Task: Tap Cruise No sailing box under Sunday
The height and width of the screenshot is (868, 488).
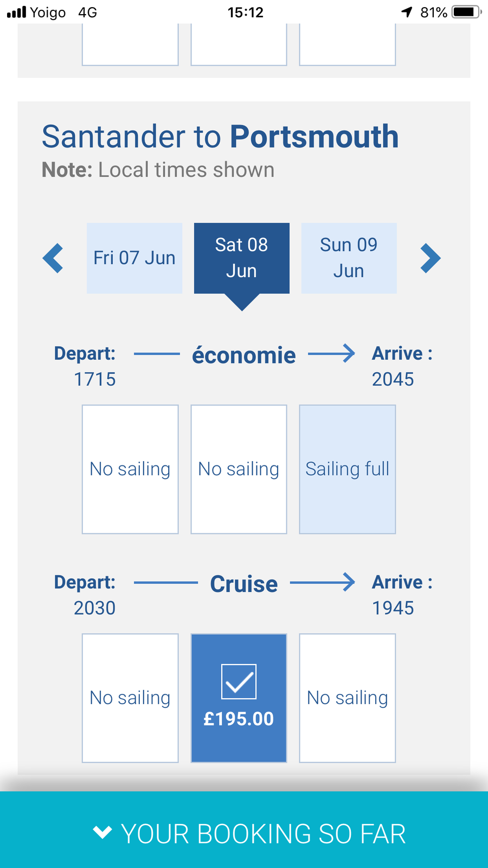Action: pyautogui.click(x=348, y=698)
